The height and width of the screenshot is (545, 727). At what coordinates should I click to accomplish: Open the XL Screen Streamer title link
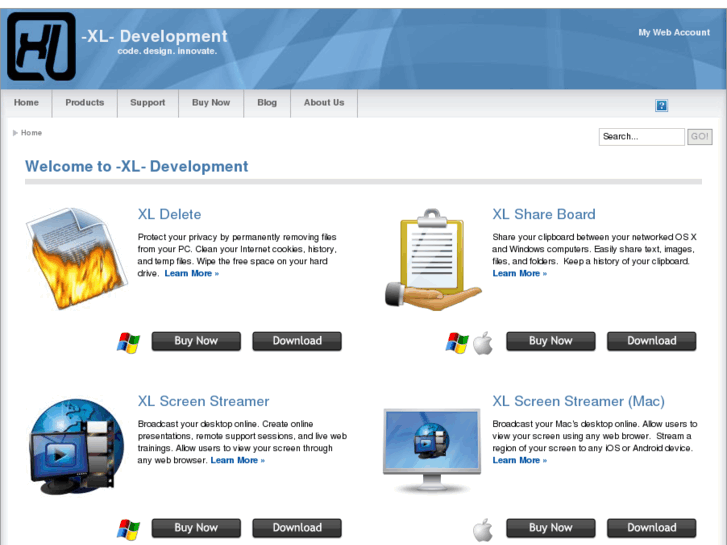[203, 401]
